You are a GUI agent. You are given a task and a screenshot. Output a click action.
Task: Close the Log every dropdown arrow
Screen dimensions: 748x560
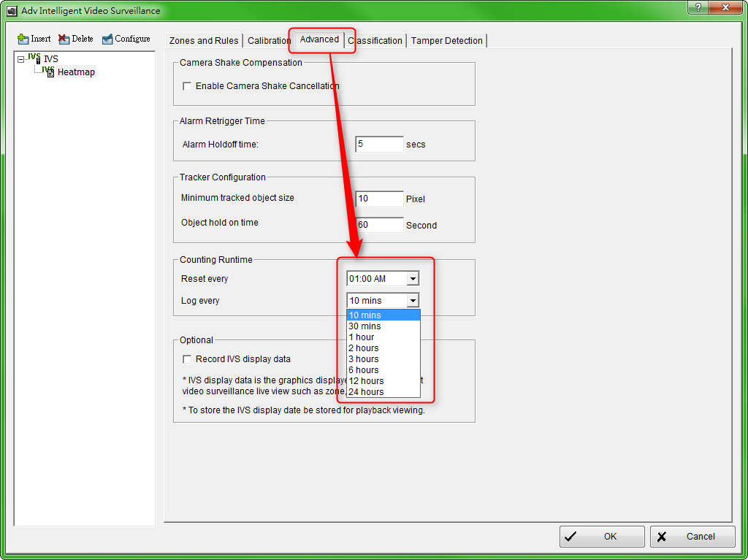(x=413, y=301)
